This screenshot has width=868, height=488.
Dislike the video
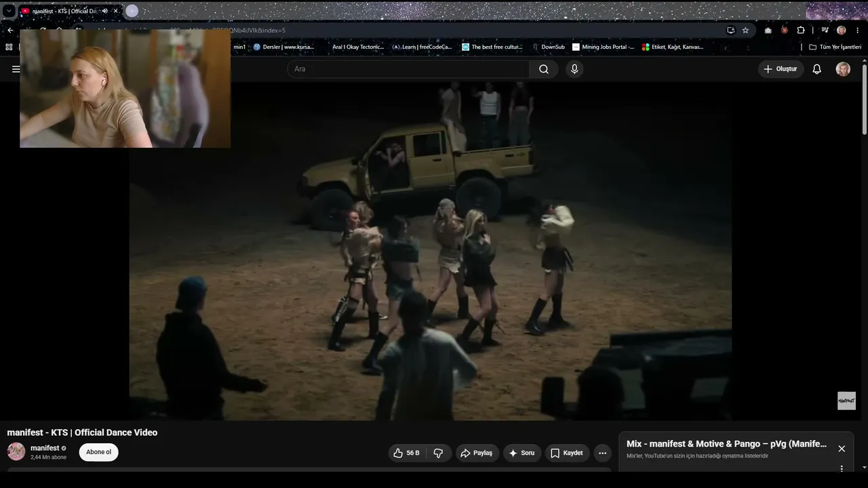438,453
